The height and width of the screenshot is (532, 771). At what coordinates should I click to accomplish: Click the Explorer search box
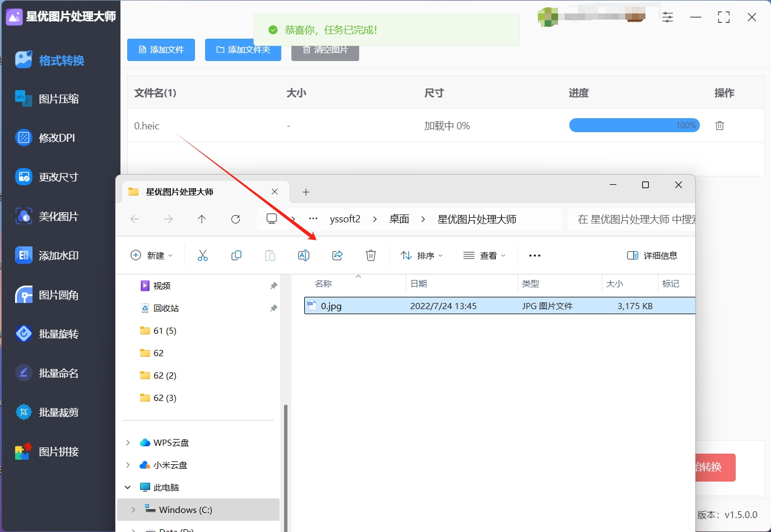[x=631, y=219]
